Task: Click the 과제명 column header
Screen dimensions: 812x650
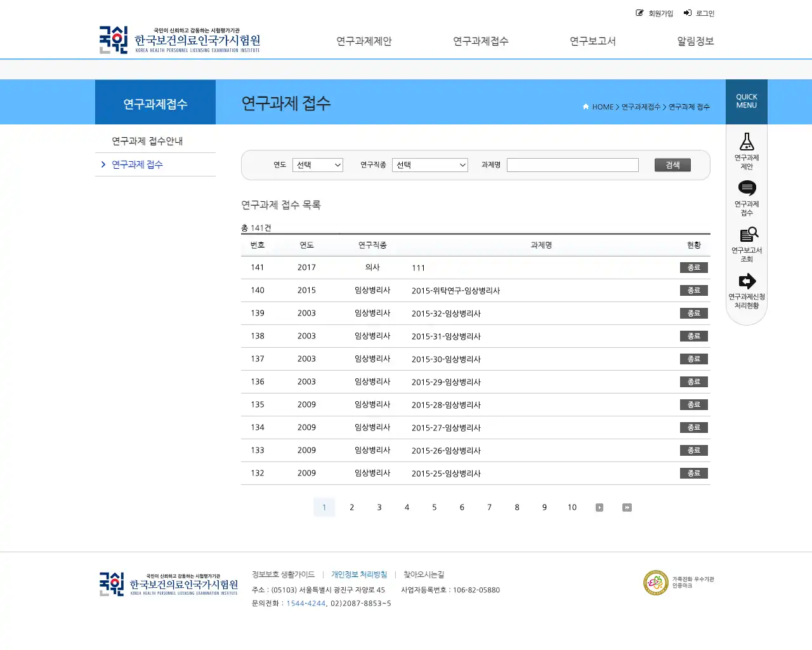Action: click(x=541, y=245)
